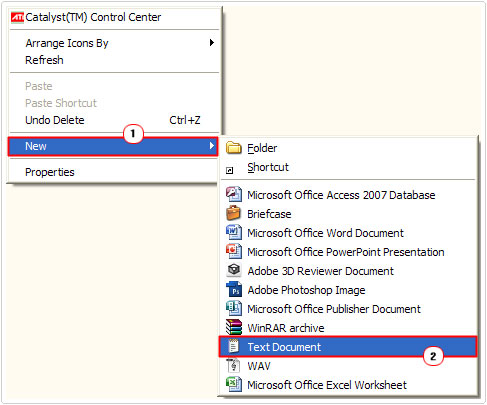Expand the Arrange Icons By submenu arrow
The image size is (487, 405).
pyautogui.click(x=211, y=43)
